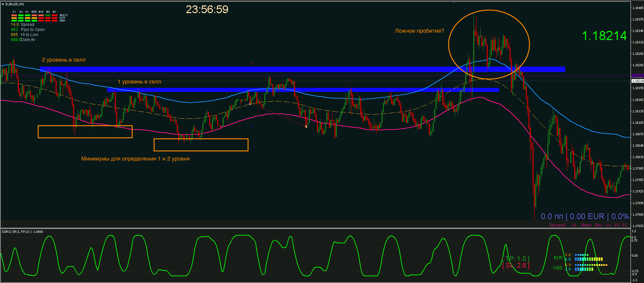Select the purple horizontal price line
Image resolution: width=644 pixels, height=283 pixels.
click(315, 76)
